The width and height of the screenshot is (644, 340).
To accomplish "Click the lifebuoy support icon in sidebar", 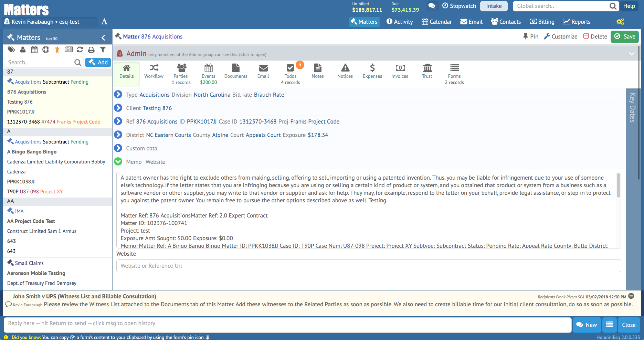I will 46,50.
